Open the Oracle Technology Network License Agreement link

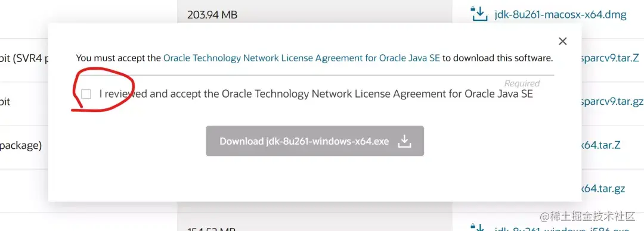tap(302, 58)
